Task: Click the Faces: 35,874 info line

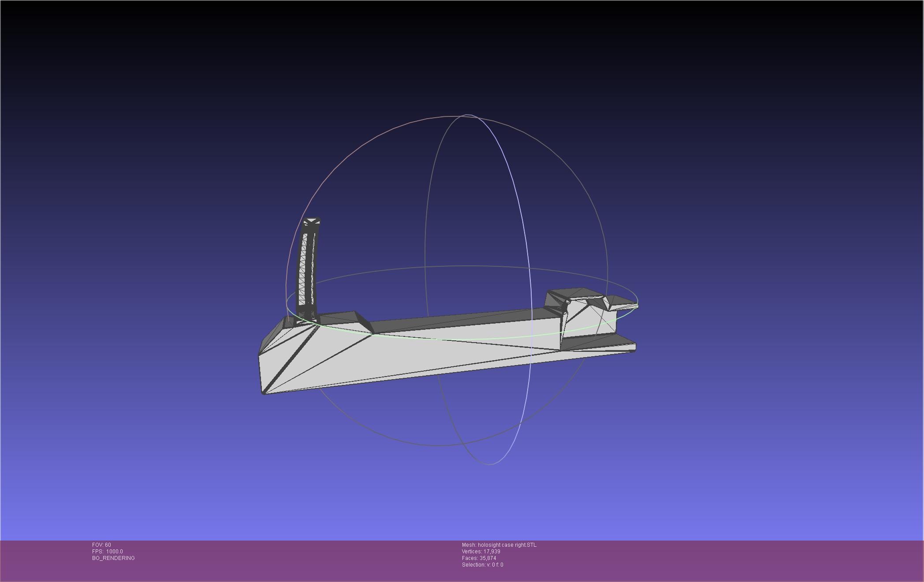Action: coord(479,558)
